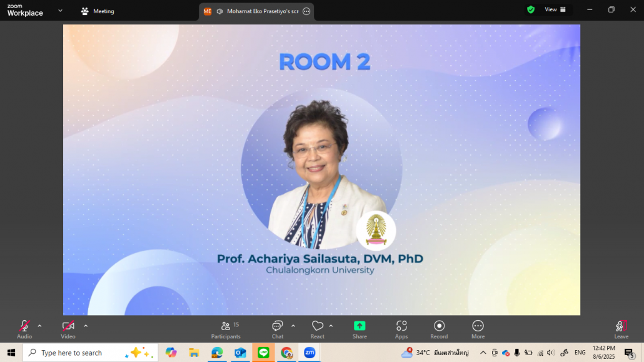The width and height of the screenshot is (644, 362).
Task: Select Mohamat Eko Prasetiyo's screen share tab
Action: pos(257,11)
